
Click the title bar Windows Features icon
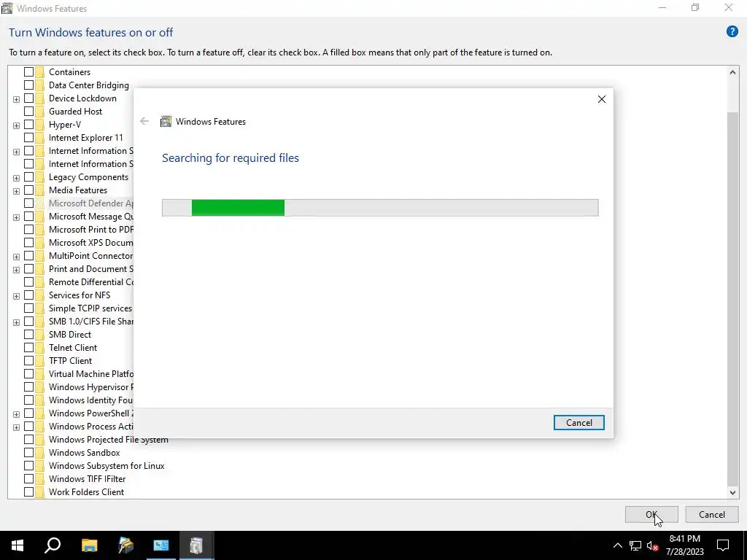[7, 8]
